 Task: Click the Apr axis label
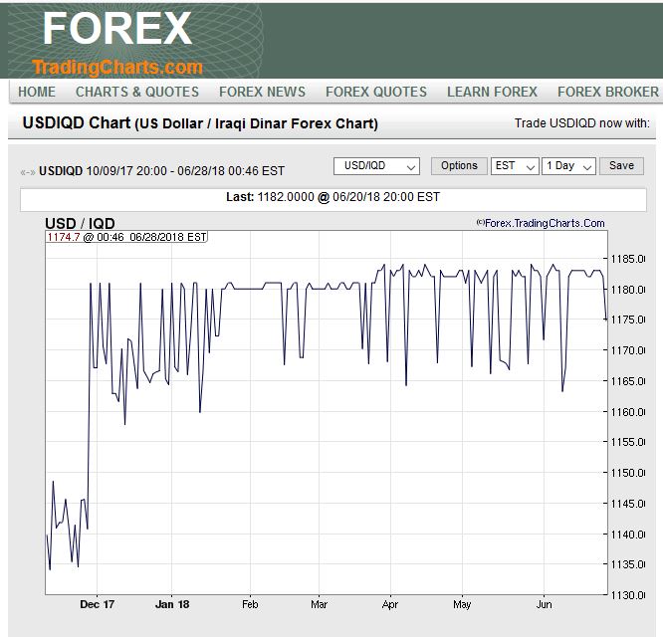390,604
